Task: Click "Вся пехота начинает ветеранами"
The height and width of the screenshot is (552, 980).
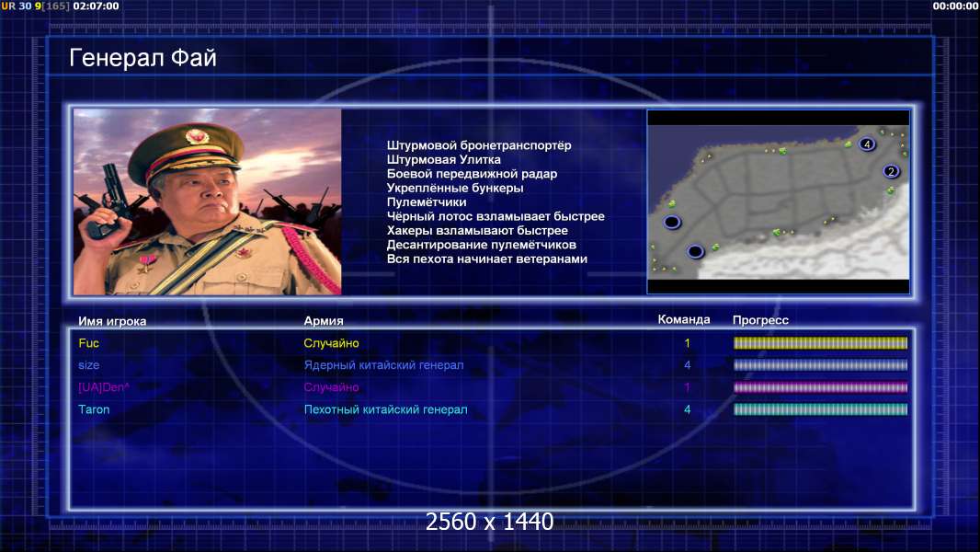Action: [x=487, y=259]
